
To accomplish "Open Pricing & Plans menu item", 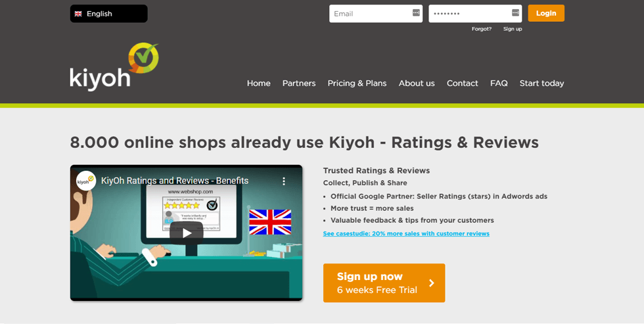I will tap(357, 83).
